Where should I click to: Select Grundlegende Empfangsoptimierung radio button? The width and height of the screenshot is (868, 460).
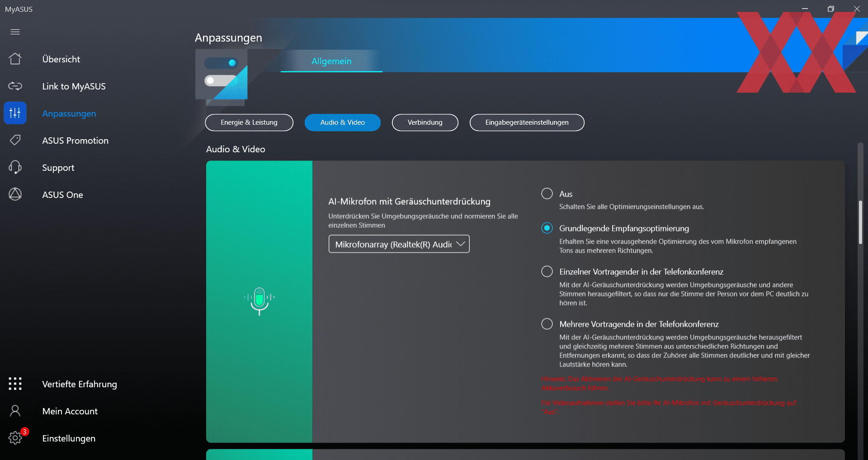click(547, 228)
